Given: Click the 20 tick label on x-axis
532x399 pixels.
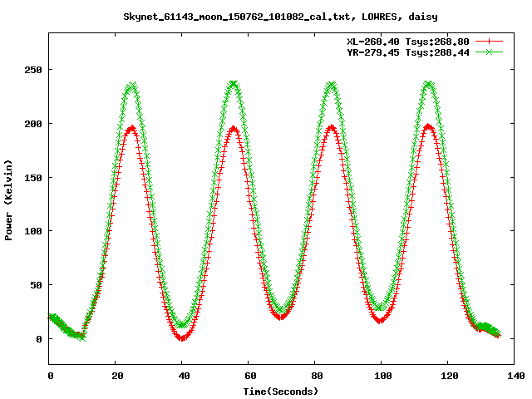Looking at the screenshot, I should click(116, 376).
